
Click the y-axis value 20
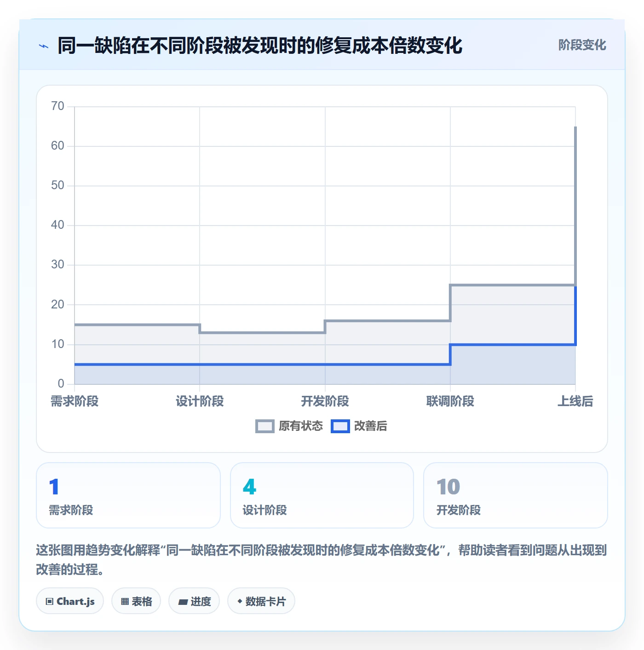(57, 305)
